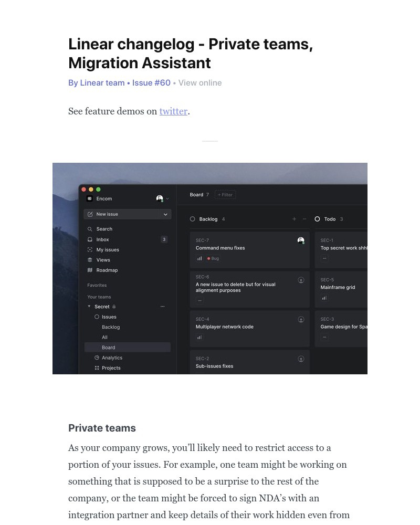Click the Bug label on SEC-7
The image size is (420, 525).
pyautogui.click(x=213, y=258)
